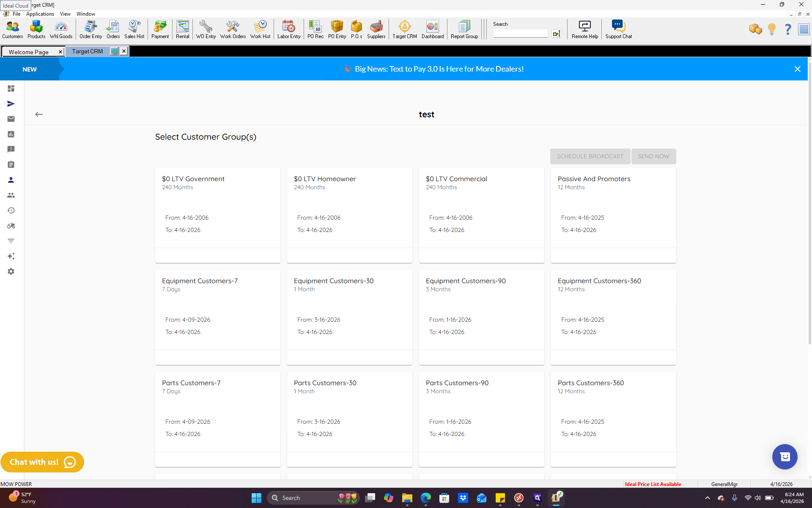Click the Chat with us button
Viewport: 812px width, 508px height.
[x=42, y=462]
